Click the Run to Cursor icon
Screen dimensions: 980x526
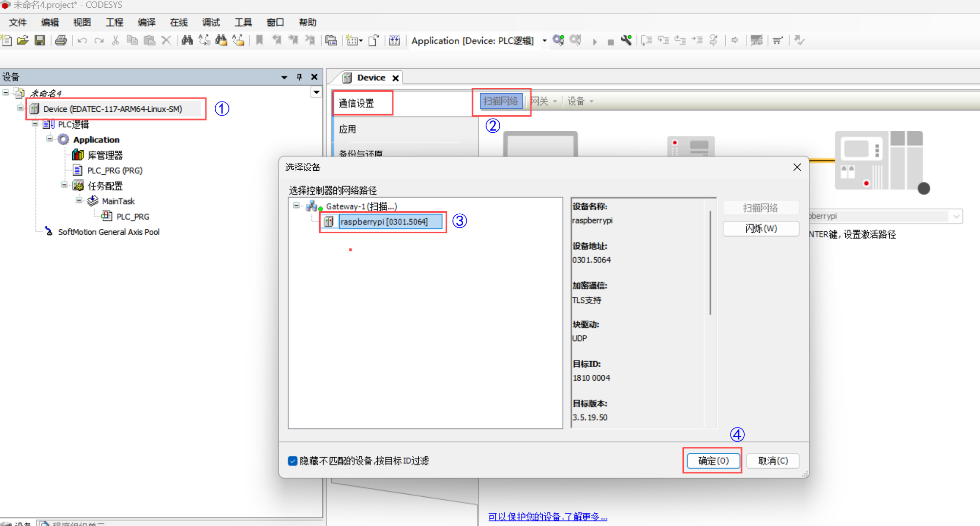[x=697, y=40]
